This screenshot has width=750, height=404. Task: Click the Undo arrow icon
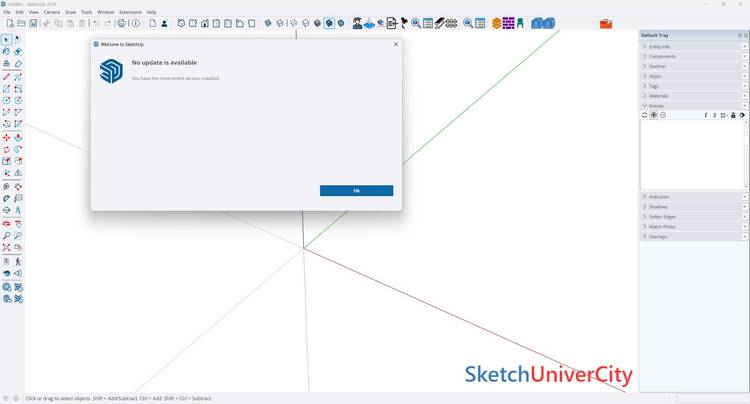click(95, 23)
